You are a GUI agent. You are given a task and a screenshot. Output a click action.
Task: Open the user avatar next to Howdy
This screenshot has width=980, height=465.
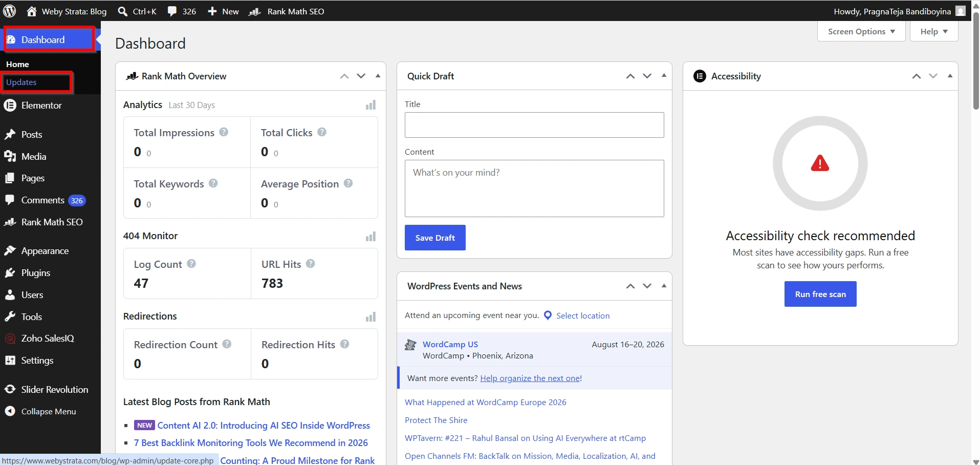(x=961, y=11)
